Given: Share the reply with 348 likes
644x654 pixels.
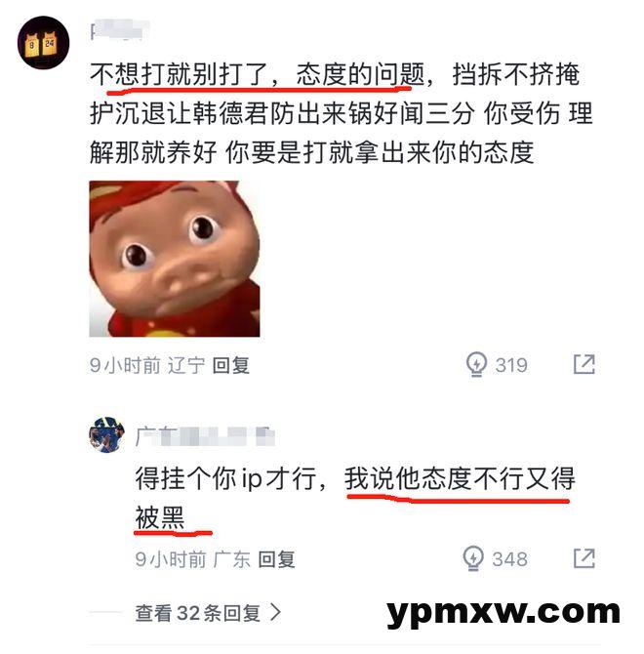Looking at the screenshot, I should point(584,558).
